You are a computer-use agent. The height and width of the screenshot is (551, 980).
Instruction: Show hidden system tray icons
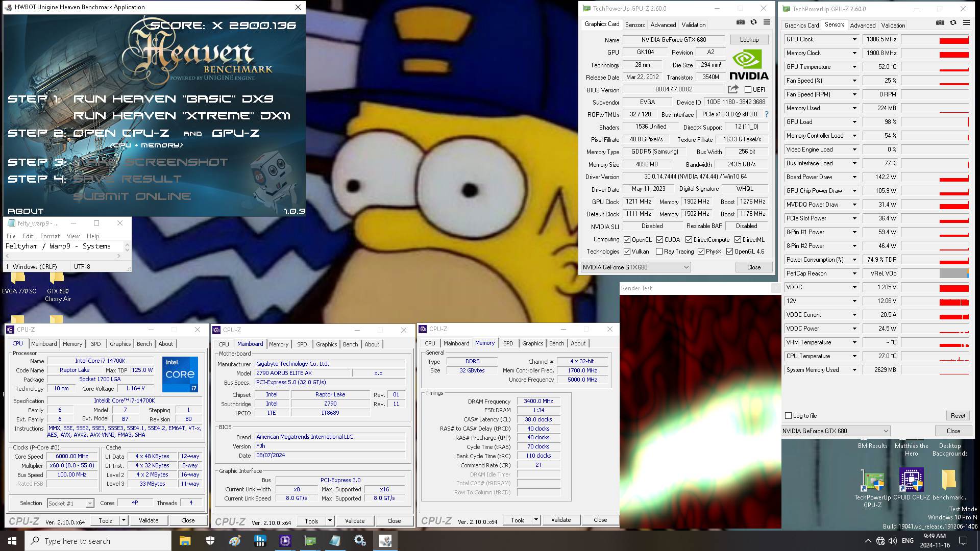(x=868, y=541)
